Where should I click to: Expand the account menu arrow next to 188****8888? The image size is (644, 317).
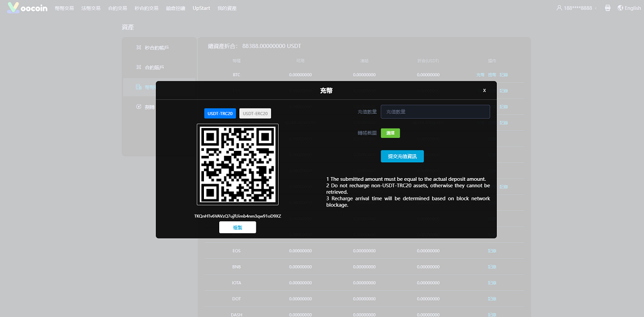click(595, 9)
